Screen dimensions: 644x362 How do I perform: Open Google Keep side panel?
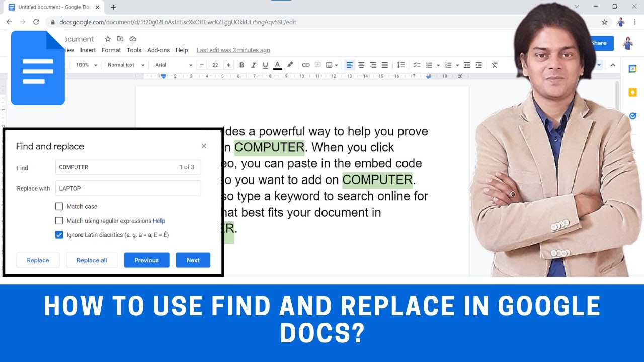point(633,93)
